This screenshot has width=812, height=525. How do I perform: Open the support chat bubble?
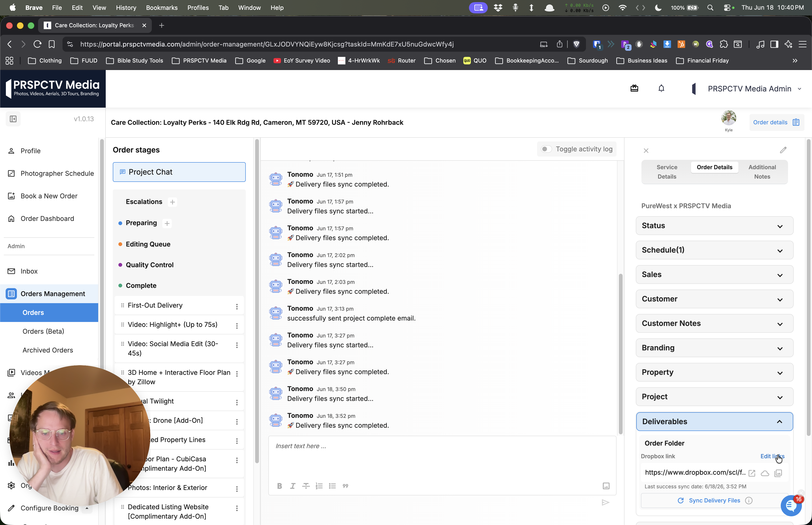click(791, 506)
